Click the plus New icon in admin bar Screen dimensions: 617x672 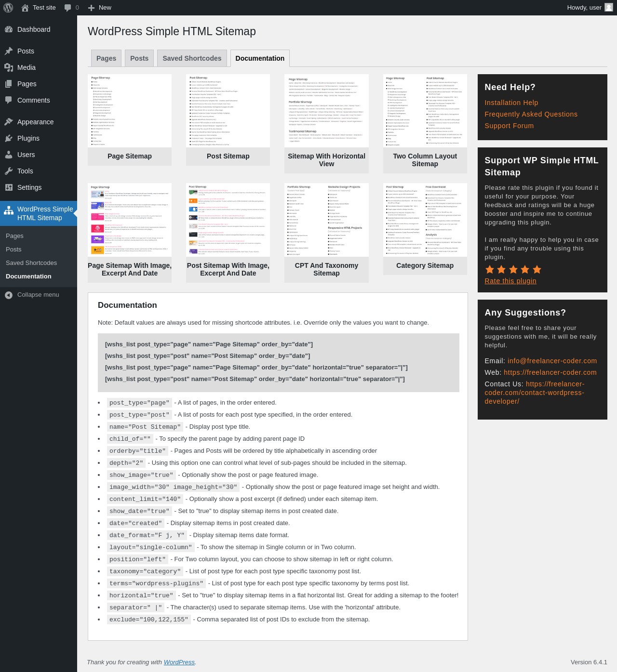click(91, 8)
